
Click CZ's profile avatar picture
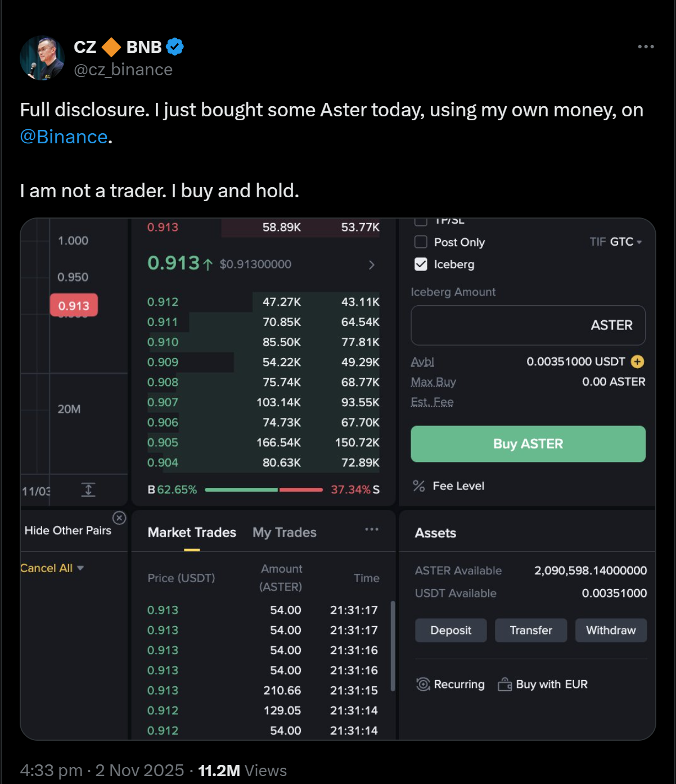42,58
